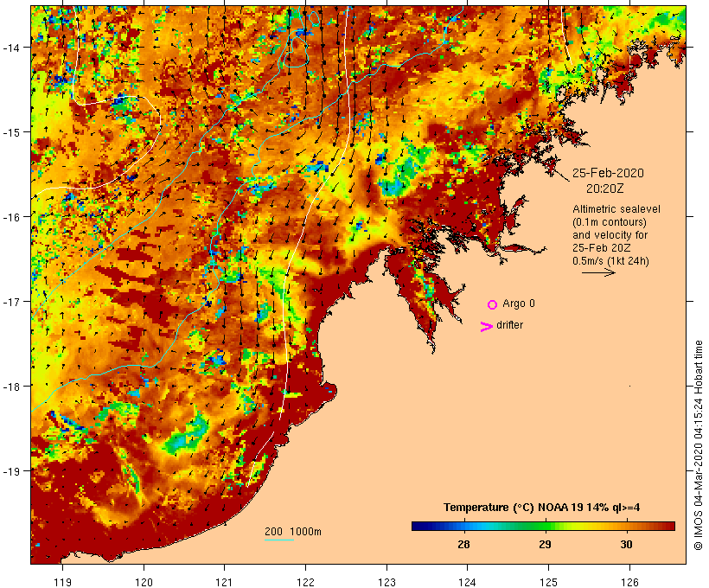Click the temperature color bar

pos(543,526)
